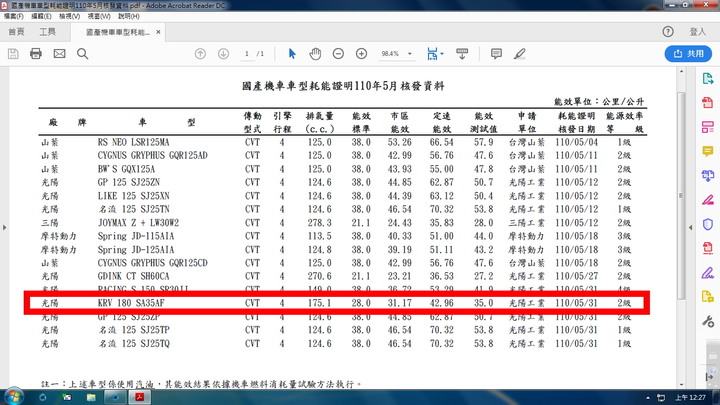Click Adobe Acrobat taskbar icon

pyautogui.click(x=140, y=397)
